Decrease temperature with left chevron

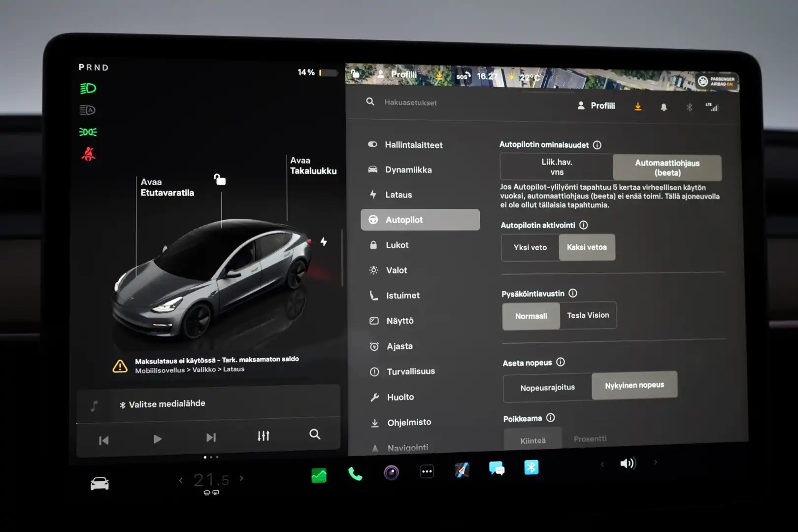pos(181,480)
